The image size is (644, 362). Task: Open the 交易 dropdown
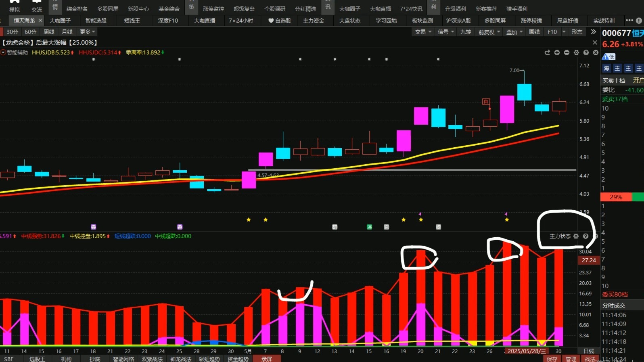tap(423, 32)
